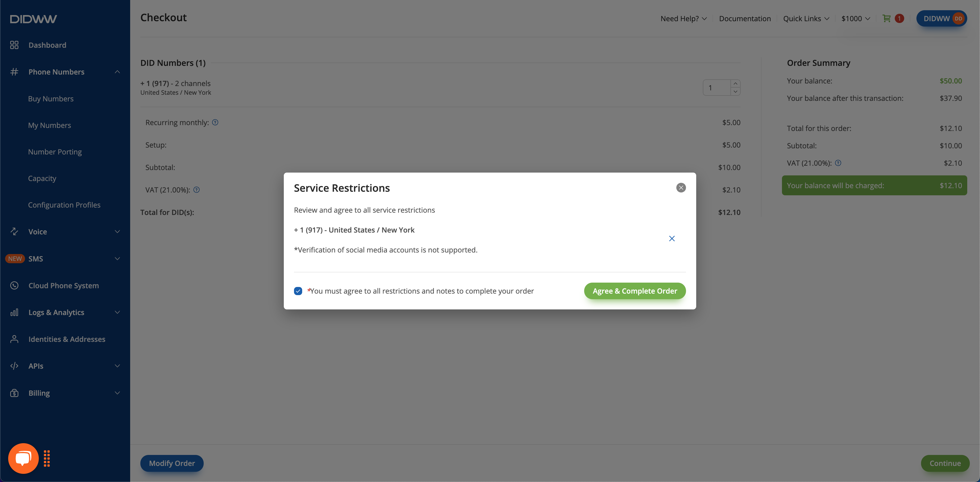Click the Continue button
The image size is (980, 482).
pos(945,463)
